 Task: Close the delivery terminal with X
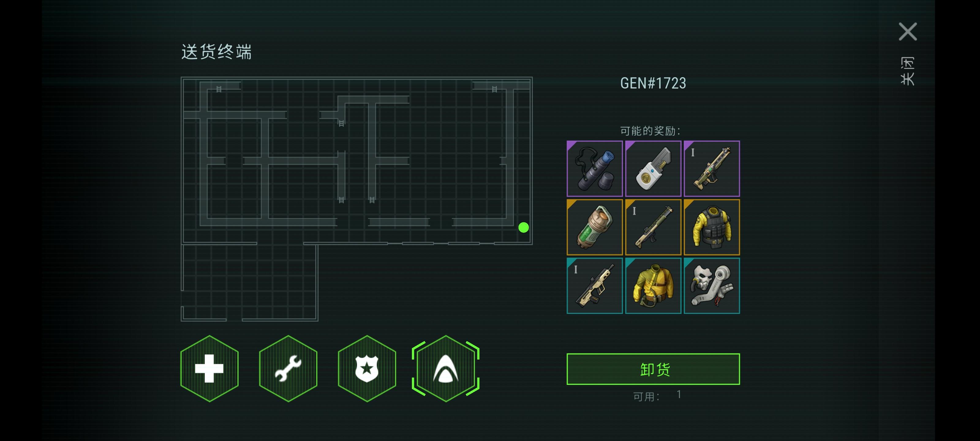(908, 32)
